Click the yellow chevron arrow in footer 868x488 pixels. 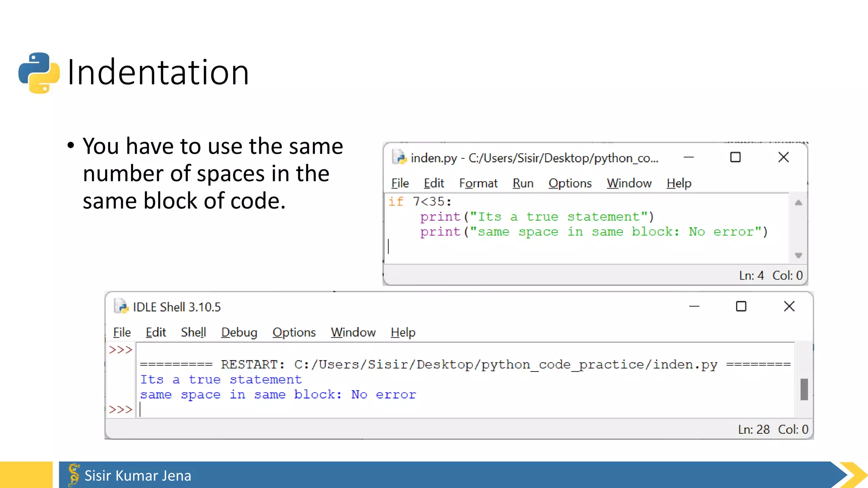coord(854,475)
